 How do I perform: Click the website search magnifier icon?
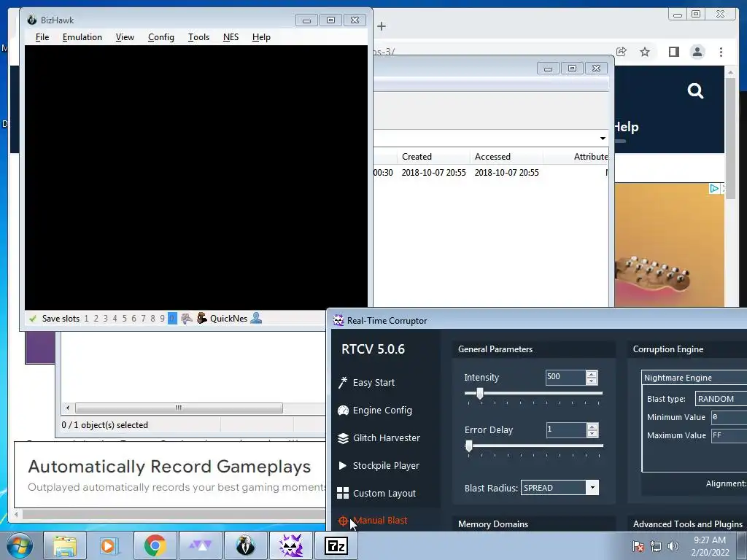pyautogui.click(x=695, y=90)
